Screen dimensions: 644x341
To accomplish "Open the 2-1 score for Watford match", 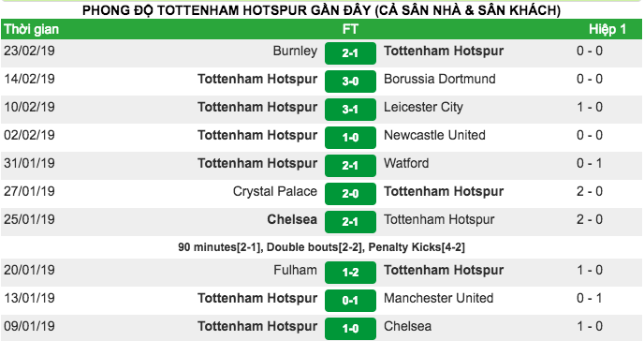I will coord(350,165).
